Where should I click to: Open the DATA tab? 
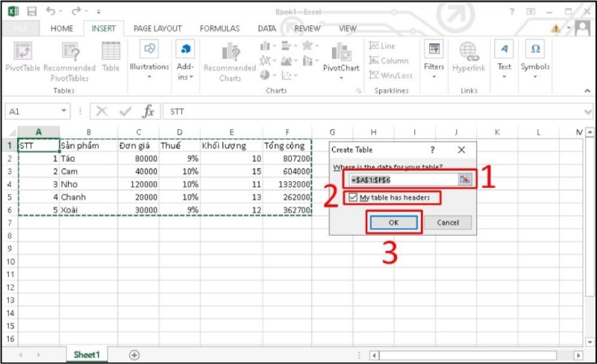click(x=267, y=28)
